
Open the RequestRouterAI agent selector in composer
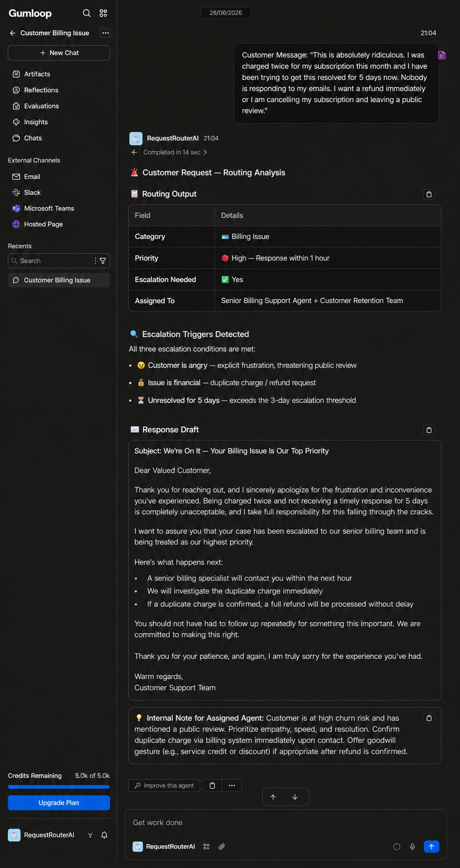click(x=164, y=847)
